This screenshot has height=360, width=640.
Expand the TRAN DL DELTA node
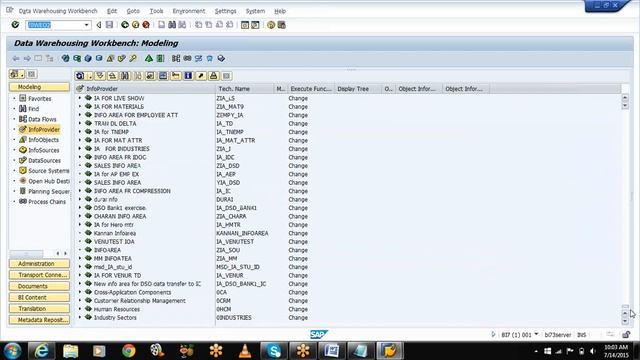click(x=80, y=123)
